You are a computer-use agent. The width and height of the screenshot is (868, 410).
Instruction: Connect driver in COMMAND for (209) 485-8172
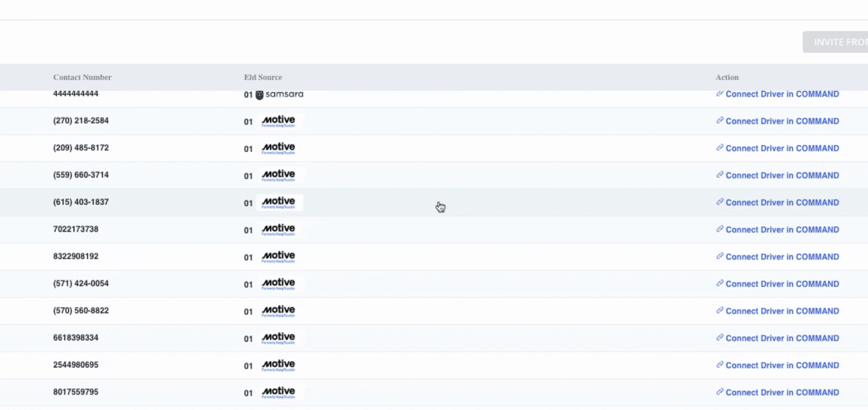[778, 148]
